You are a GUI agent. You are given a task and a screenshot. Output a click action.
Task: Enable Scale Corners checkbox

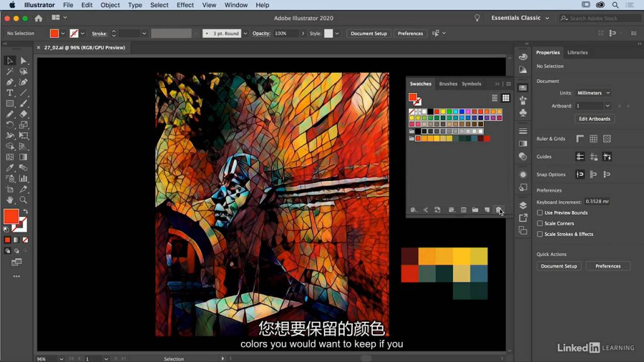540,223
